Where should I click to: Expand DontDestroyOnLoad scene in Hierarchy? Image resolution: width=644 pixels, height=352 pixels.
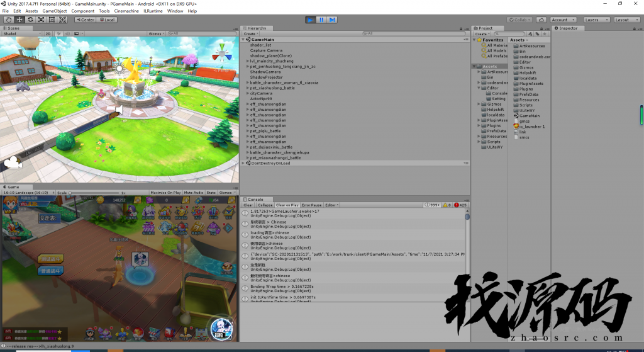243,163
